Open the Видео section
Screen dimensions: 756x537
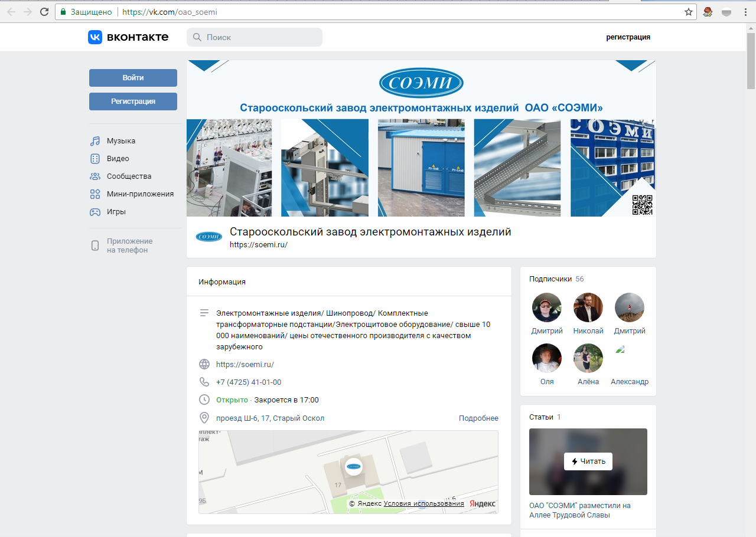click(118, 159)
